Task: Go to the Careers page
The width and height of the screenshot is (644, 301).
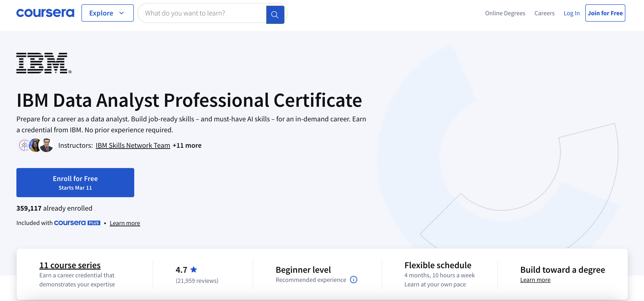Action: (544, 13)
